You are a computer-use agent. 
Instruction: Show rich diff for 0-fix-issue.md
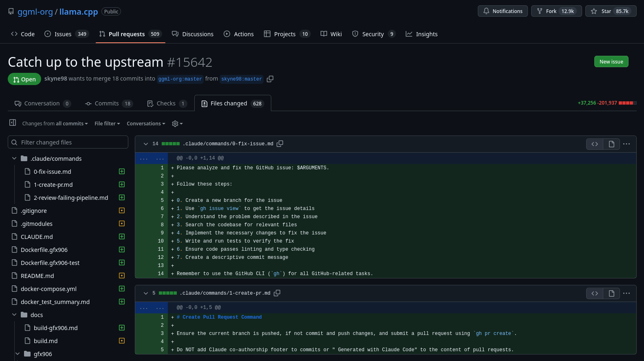pyautogui.click(x=611, y=144)
